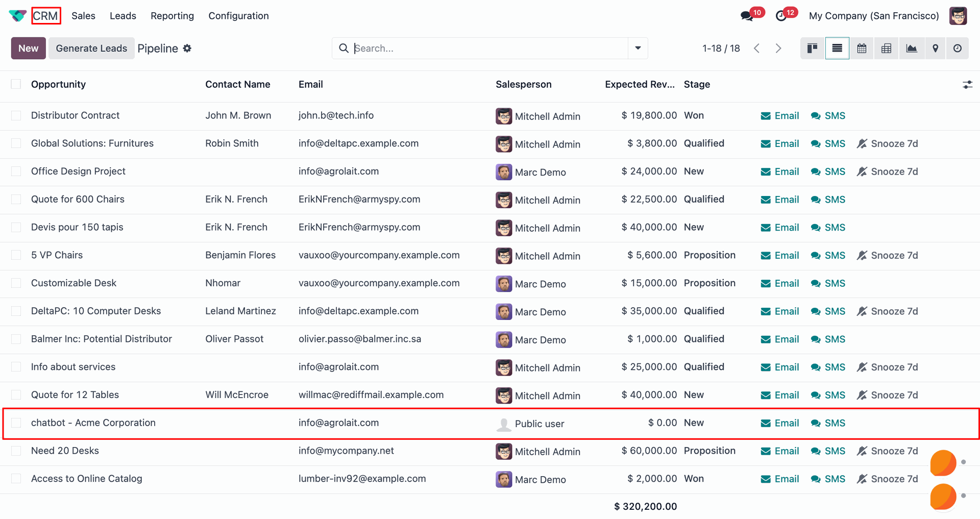Toggle the select-all header checkbox
The image size is (980, 519).
[16, 84]
